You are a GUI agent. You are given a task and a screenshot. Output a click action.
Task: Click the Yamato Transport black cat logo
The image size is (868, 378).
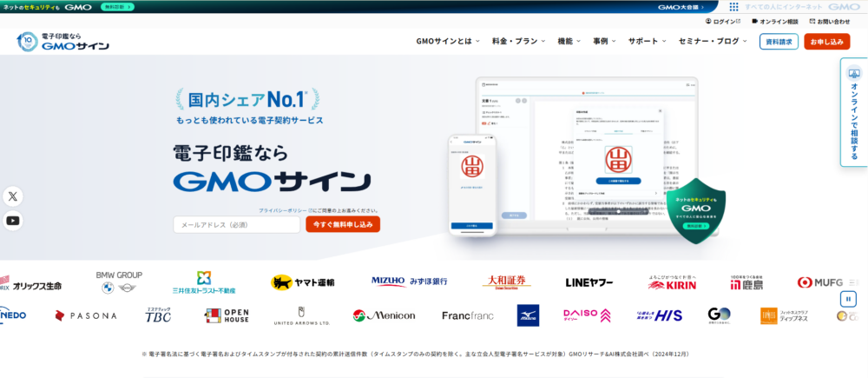(x=302, y=282)
